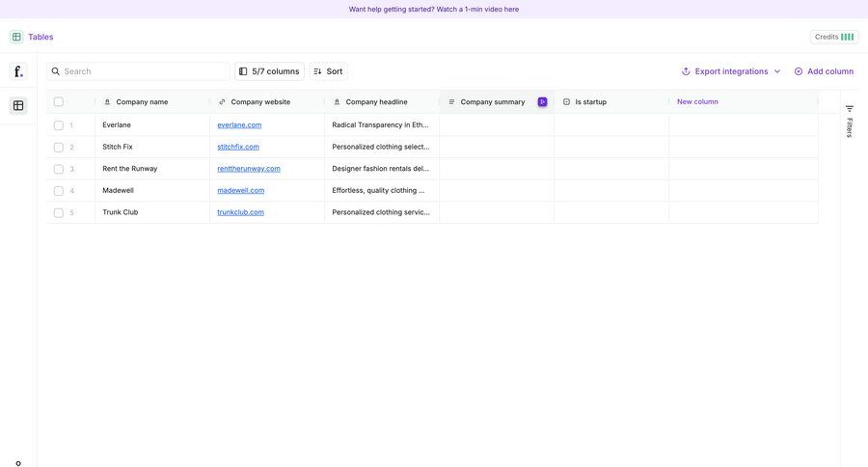Image resolution: width=868 pixels, height=467 pixels.
Task: Click the Credits indicator bars
Action: [847, 37]
